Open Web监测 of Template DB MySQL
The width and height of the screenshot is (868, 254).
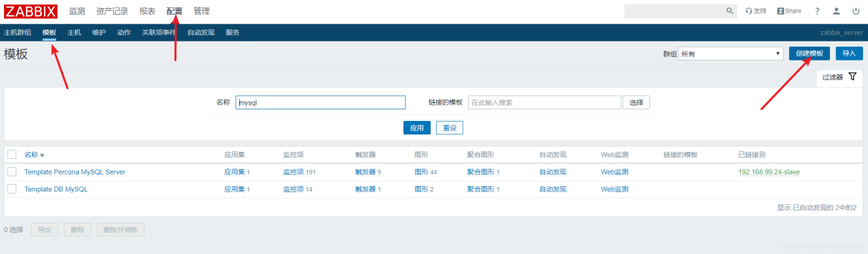614,189
